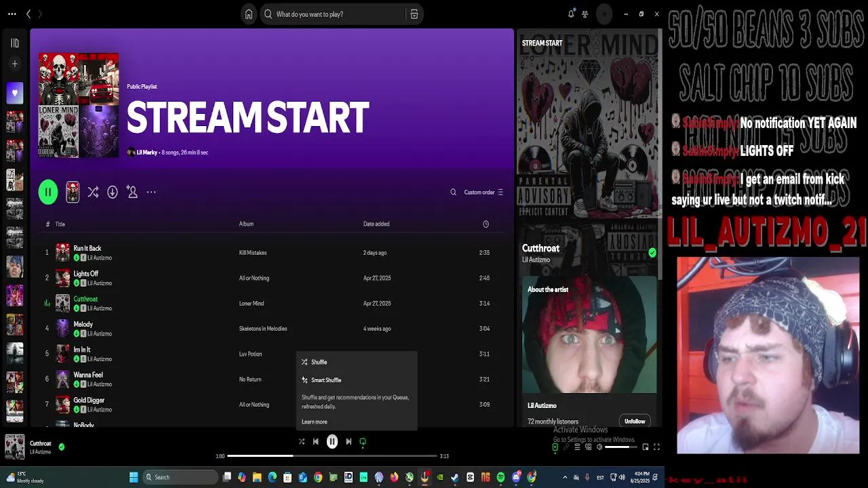Open the Loner Mind album link

pos(252,304)
